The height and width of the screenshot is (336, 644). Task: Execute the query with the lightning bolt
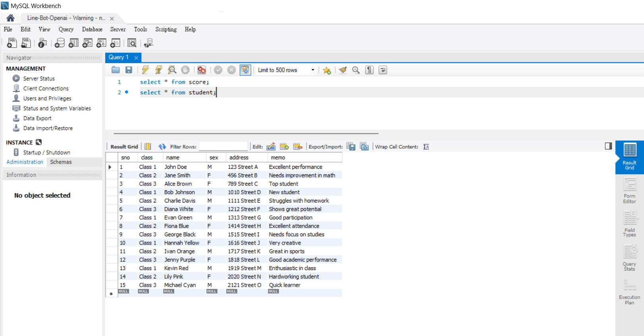coord(145,70)
